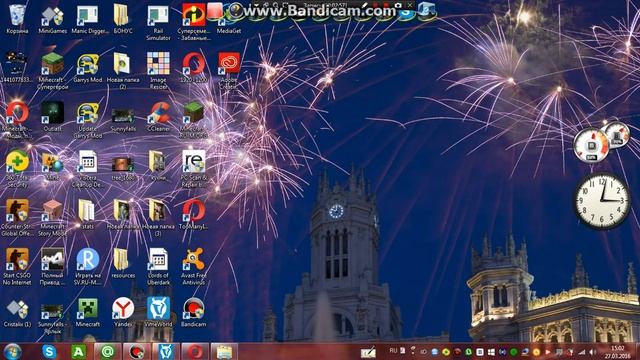Viewport: 640px width, 360px height.
Task: Open the Yontera Cleanup shortcut
Action: click(x=87, y=169)
